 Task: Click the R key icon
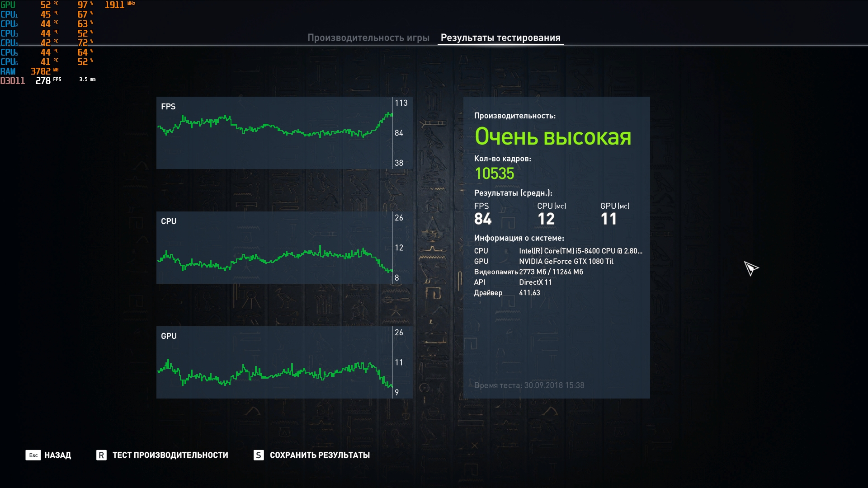[x=101, y=455]
